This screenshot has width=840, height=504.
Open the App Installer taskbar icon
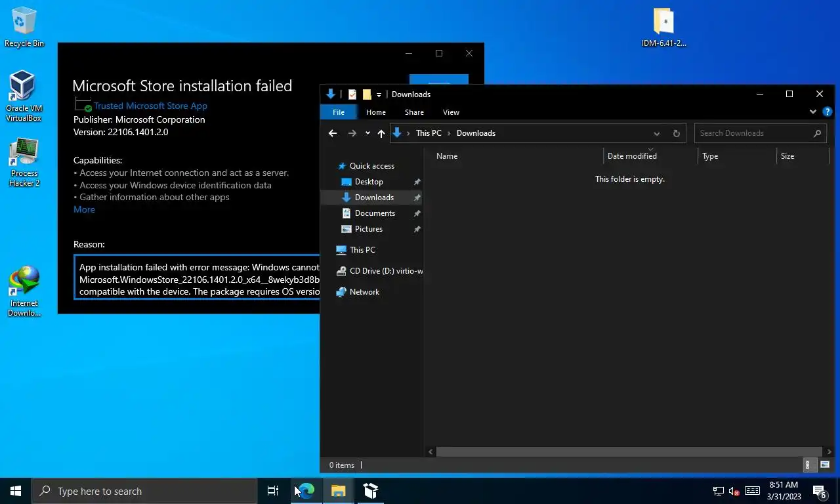[371, 491]
